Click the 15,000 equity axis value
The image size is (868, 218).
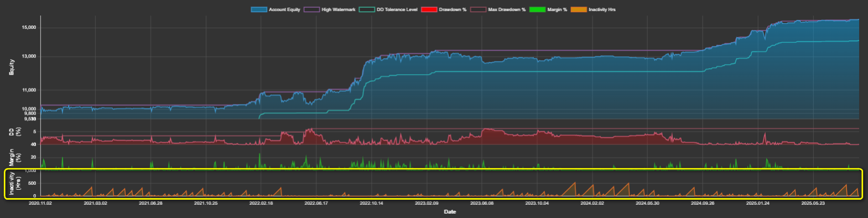29,28
